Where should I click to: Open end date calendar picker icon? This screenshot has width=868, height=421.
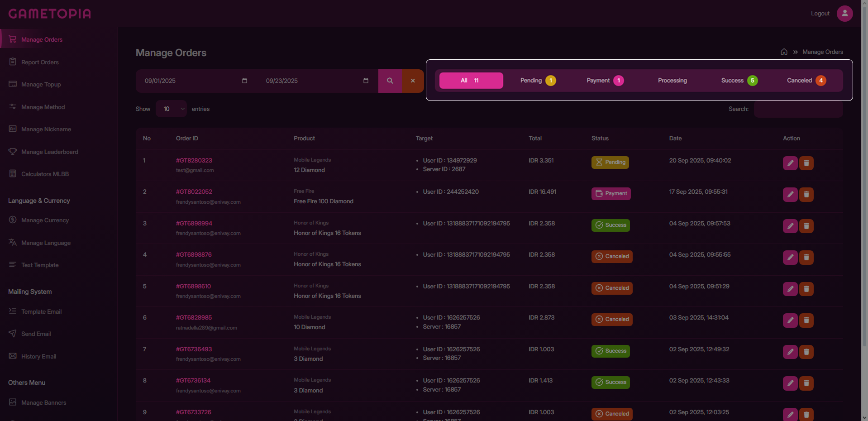coord(366,81)
